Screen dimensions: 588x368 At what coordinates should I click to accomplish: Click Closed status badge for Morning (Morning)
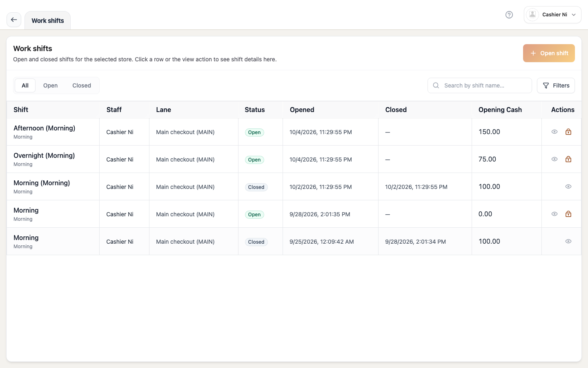click(x=256, y=187)
